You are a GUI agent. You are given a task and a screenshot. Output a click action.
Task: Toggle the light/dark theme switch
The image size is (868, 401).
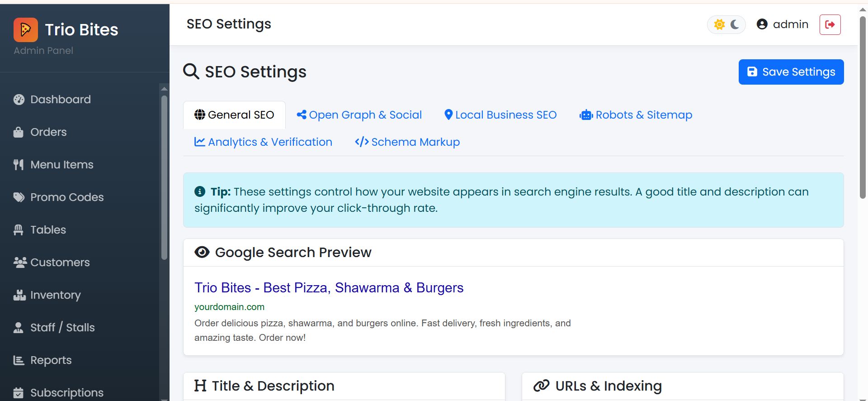coord(726,24)
